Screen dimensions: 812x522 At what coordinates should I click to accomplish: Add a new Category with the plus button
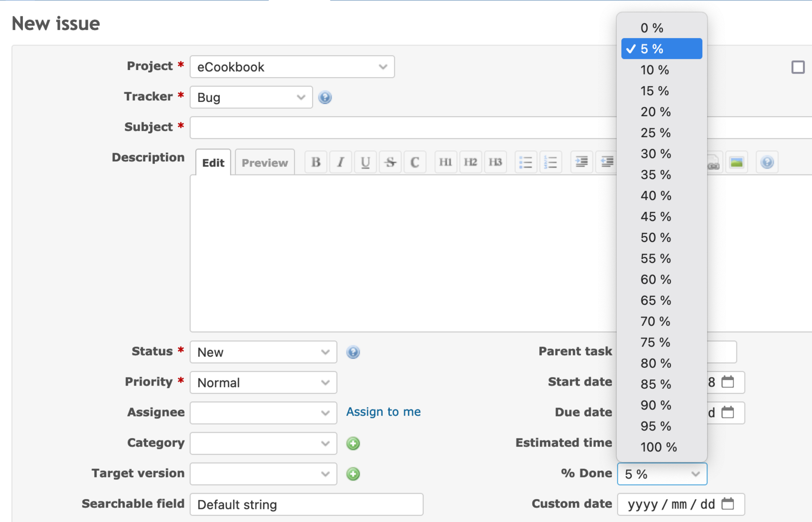[353, 443]
